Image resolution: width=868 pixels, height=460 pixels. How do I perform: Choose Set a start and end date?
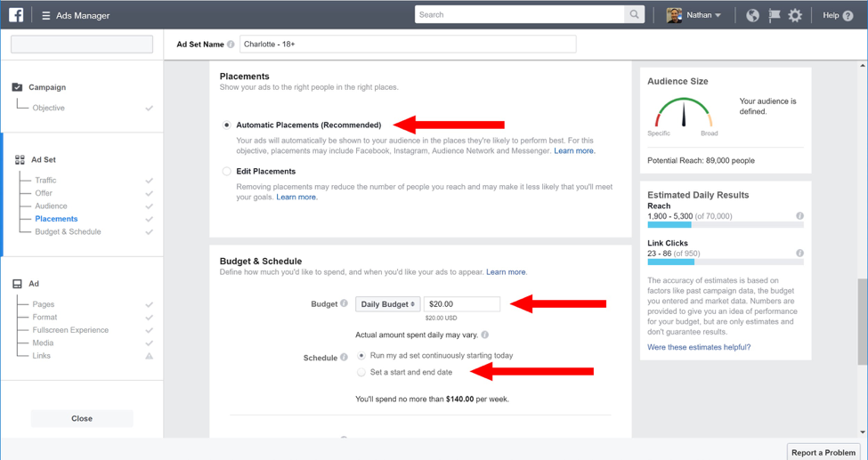point(361,372)
